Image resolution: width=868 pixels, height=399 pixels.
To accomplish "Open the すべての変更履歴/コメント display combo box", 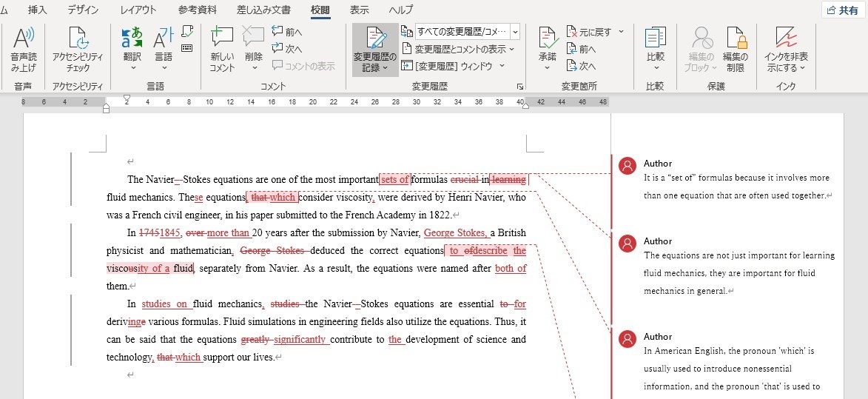I will [467, 32].
